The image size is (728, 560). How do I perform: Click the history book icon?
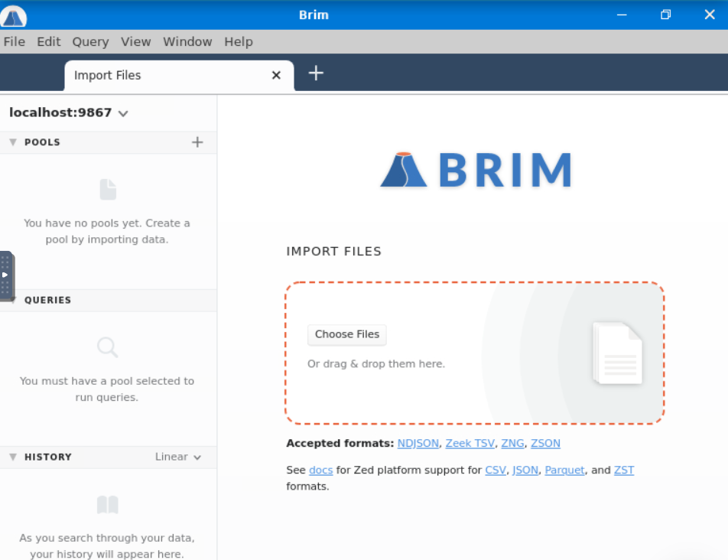(108, 505)
